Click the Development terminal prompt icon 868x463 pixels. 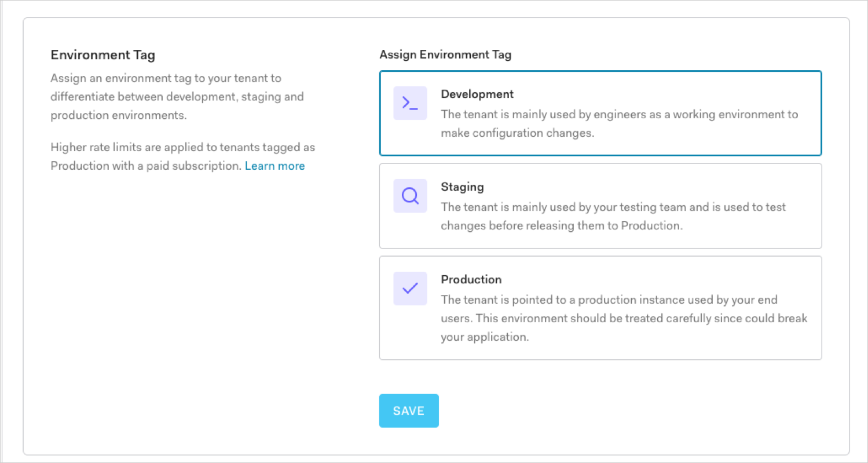pos(410,103)
